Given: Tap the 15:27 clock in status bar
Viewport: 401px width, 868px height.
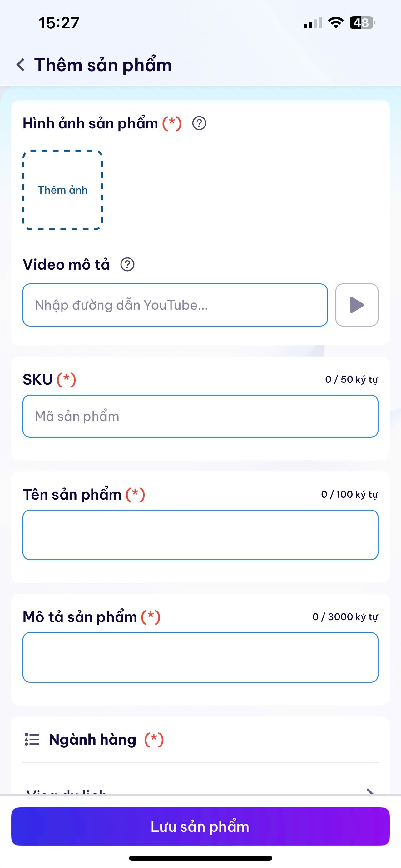Looking at the screenshot, I should click(59, 23).
